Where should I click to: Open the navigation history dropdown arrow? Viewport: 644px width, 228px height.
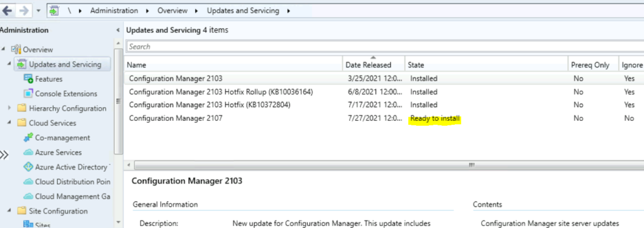click(x=38, y=11)
